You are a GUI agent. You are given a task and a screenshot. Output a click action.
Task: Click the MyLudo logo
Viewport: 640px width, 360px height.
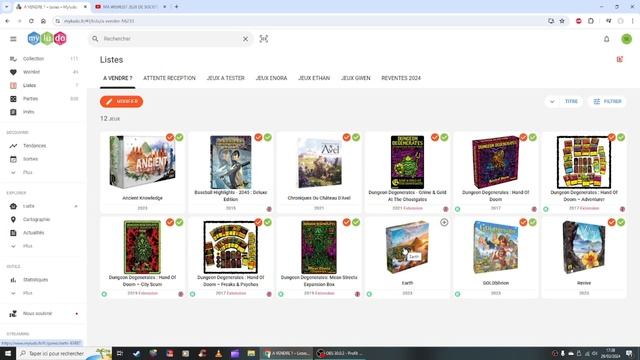[x=47, y=38]
